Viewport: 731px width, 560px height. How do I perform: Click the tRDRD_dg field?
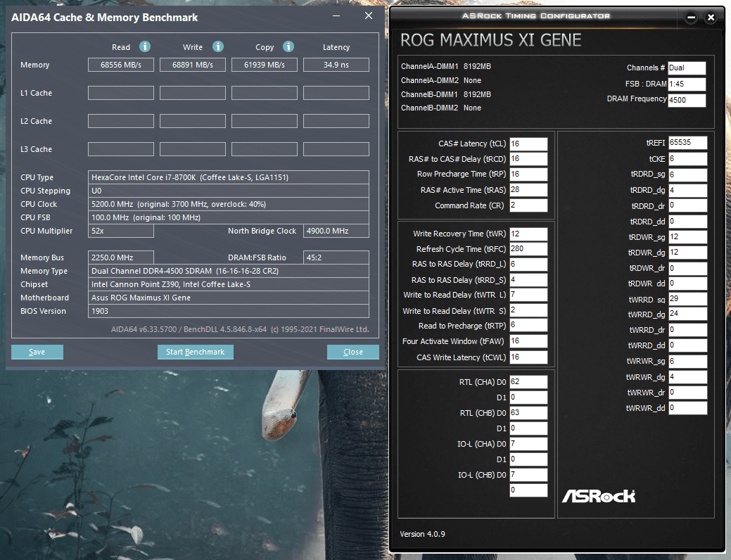pyautogui.click(x=687, y=190)
